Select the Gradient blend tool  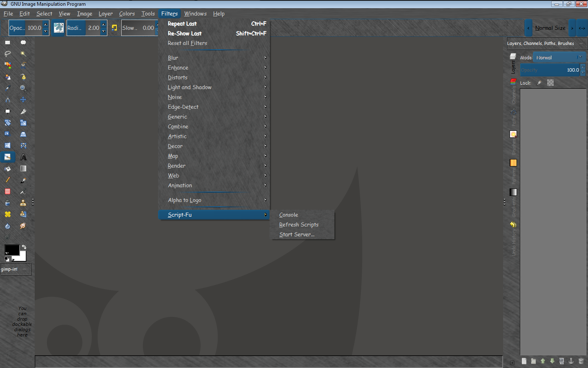pos(23,168)
